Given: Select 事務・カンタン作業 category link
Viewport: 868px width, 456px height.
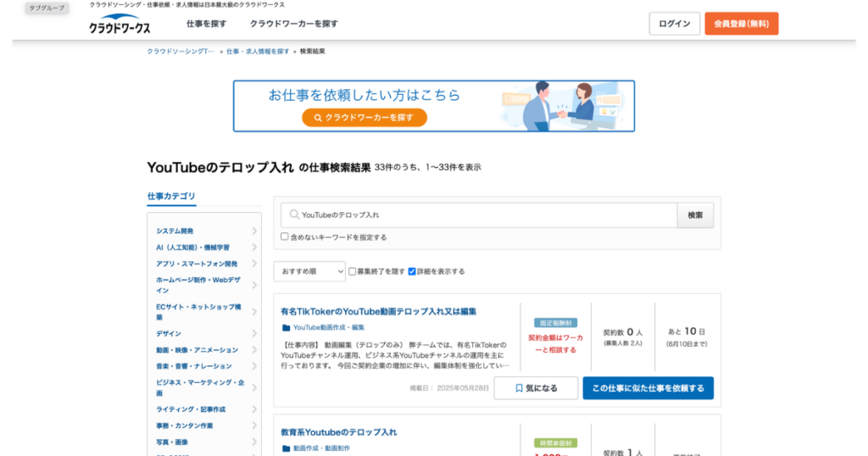Looking at the screenshot, I should [x=184, y=425].
